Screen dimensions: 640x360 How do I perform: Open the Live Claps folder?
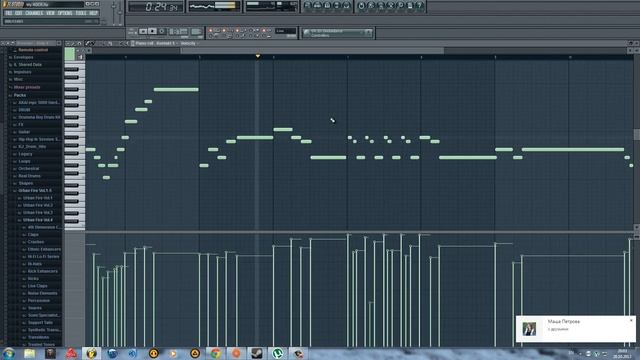38,286
